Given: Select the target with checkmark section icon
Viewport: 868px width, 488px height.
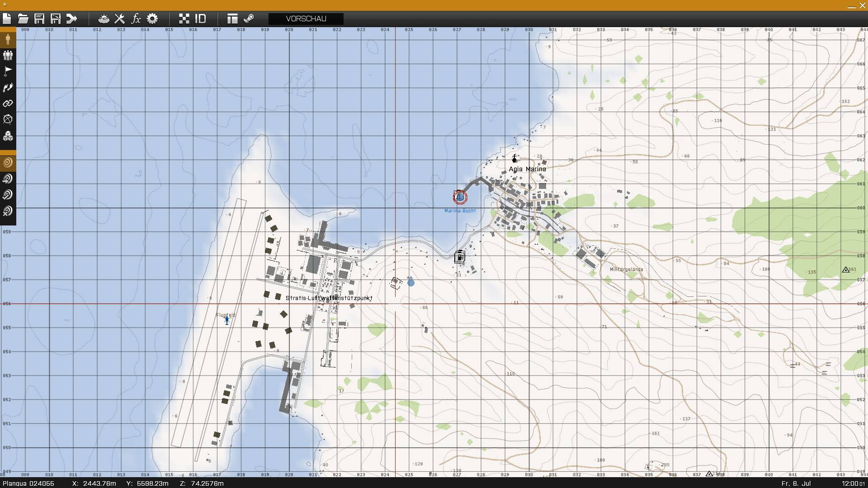Looking at the screenshot, I should 8,195.
